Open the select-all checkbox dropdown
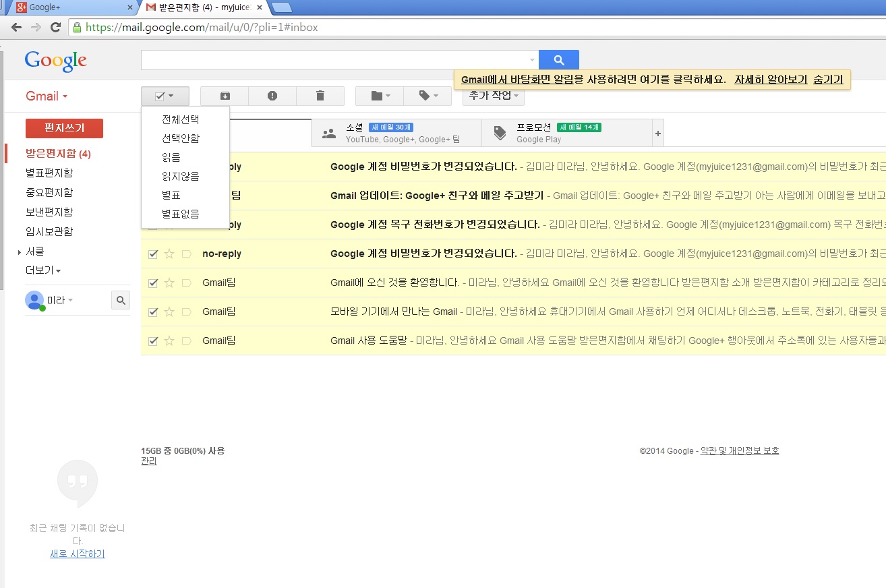 tap(165, 96)
